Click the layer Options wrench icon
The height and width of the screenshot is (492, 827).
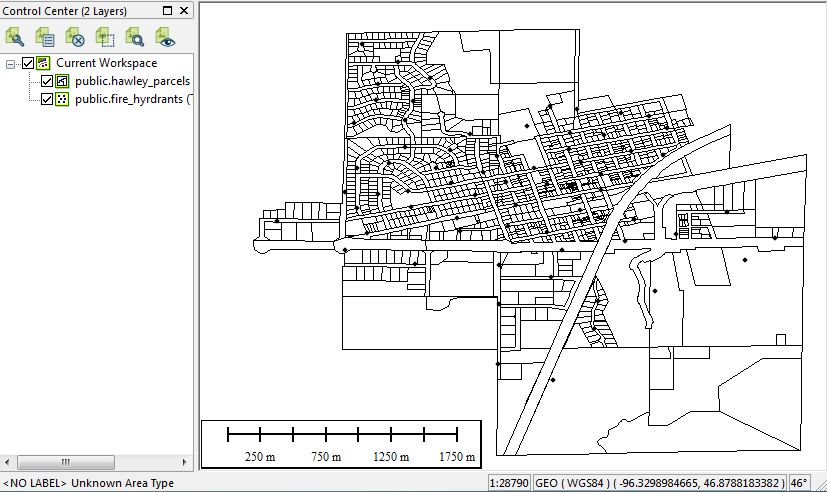(15, 38)
